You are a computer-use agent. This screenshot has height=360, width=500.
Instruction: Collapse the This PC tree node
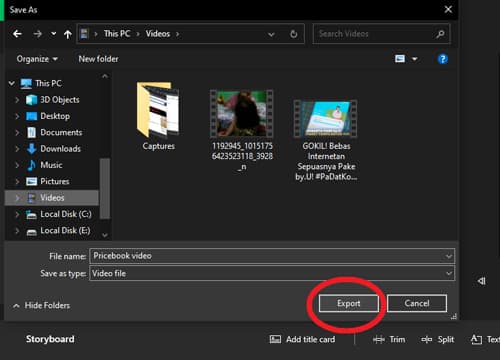12,83
